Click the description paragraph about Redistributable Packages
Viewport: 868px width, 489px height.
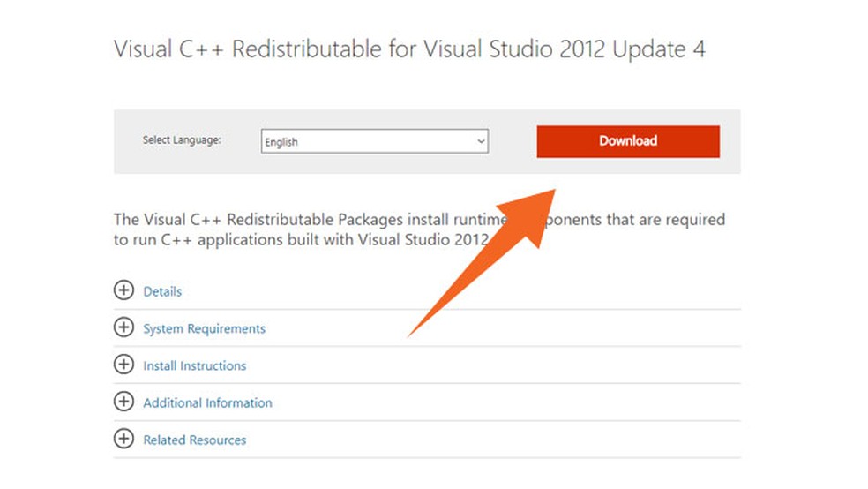(x=419, y=229)
